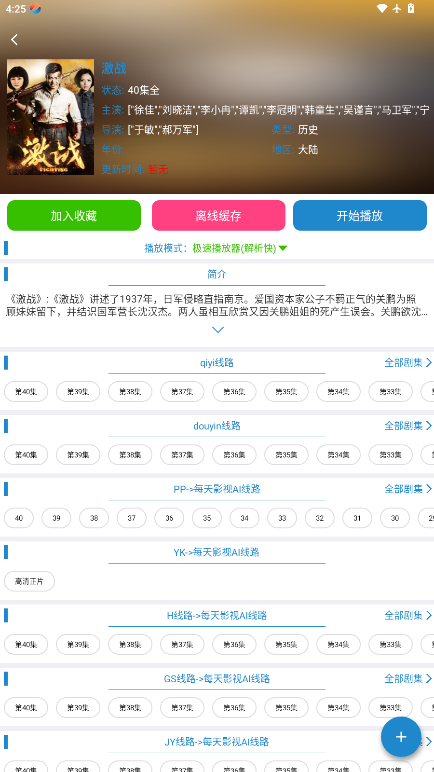Play 第37集 on qiyi线路

[x=182, y=392]
